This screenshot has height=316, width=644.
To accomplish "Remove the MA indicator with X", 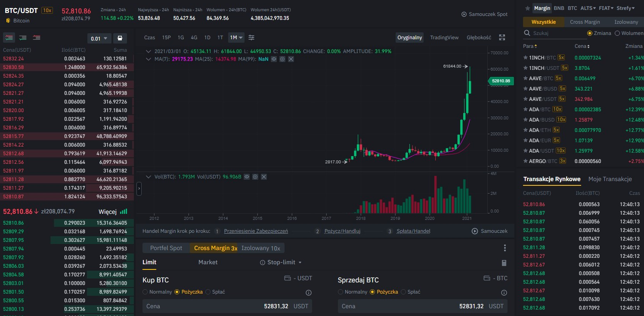I will (x=291, y=59).
